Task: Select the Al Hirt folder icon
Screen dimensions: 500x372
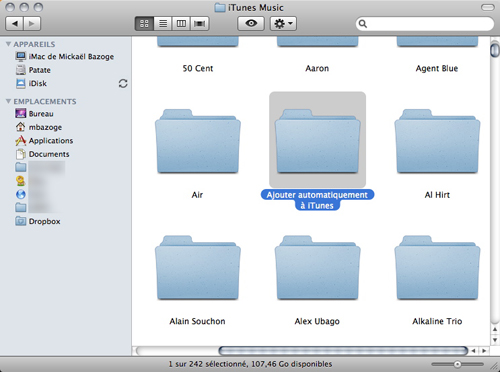Action: (437, 141)
